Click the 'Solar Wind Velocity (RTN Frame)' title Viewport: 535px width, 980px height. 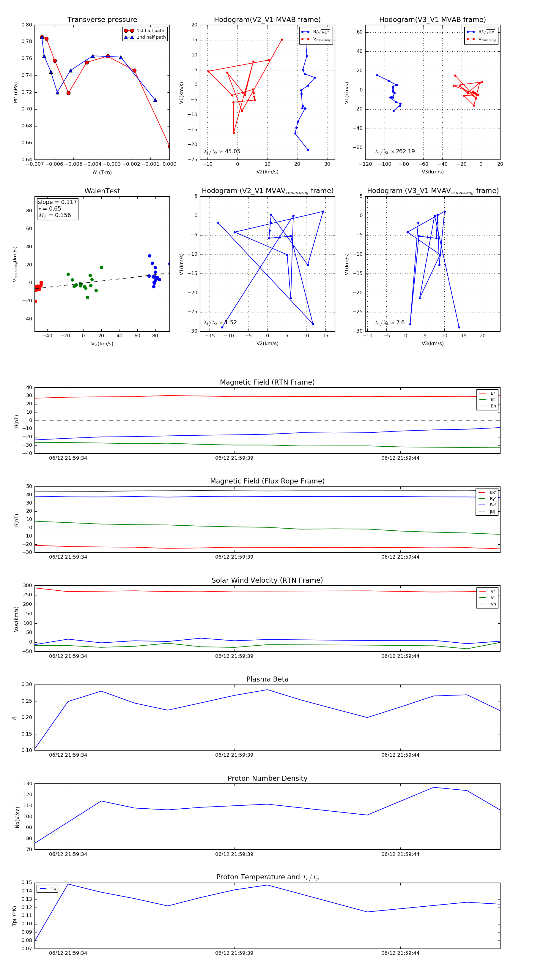pos(267,581)
